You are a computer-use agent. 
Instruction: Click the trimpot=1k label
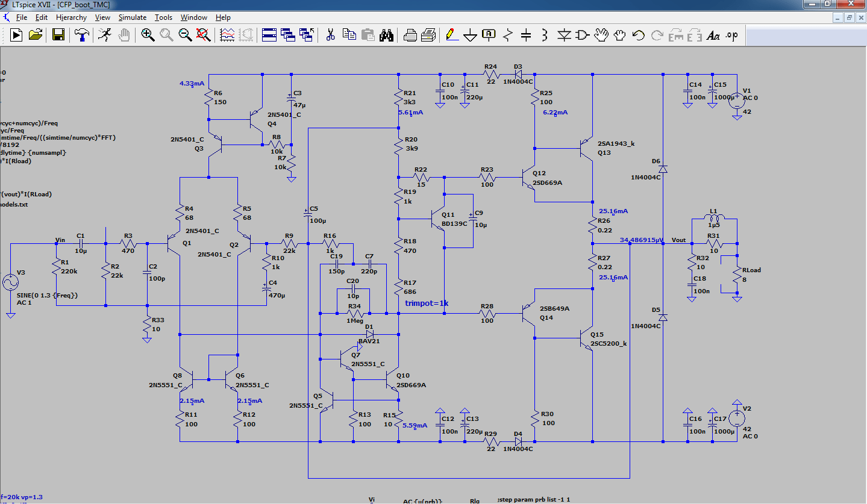pos(427,303)
